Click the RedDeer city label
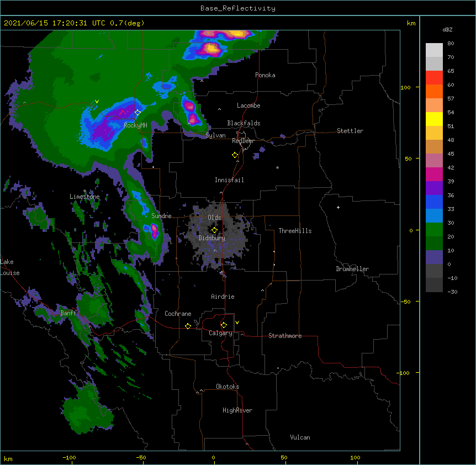Screen dimensions: 476x465 pyautogui.click(x=243, y=141)
